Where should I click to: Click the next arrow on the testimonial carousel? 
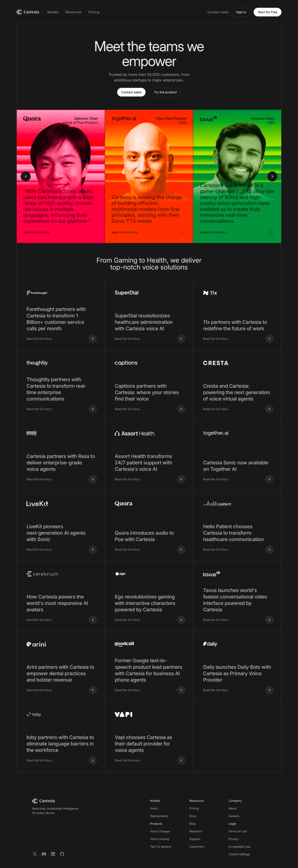coord(272,176)
